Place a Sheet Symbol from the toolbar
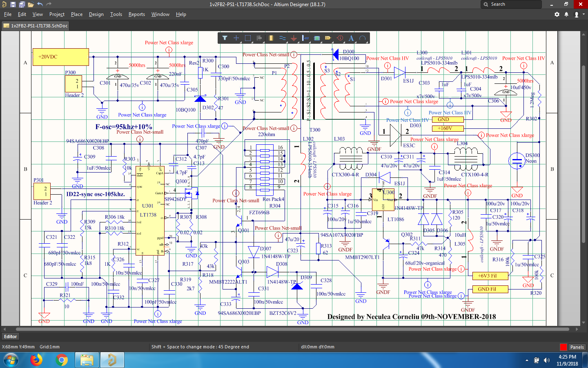588x368 pixels. click(x=317, y=38)
